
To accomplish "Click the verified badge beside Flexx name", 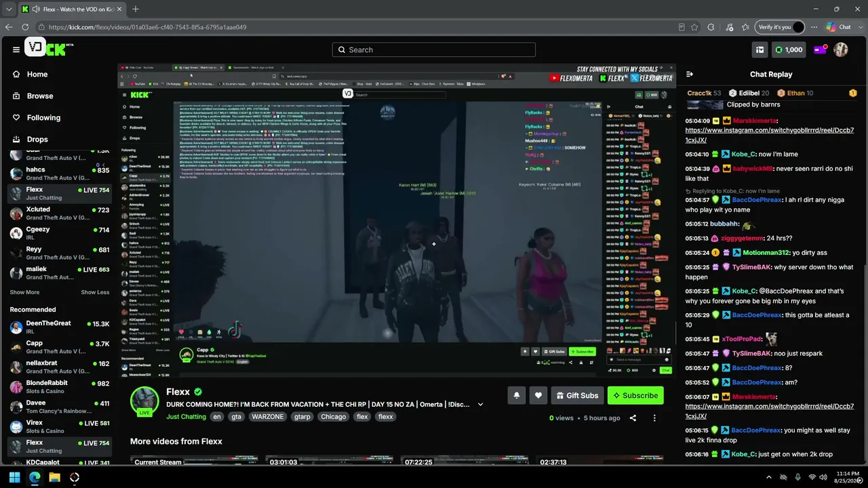I will tap(198, 392).
